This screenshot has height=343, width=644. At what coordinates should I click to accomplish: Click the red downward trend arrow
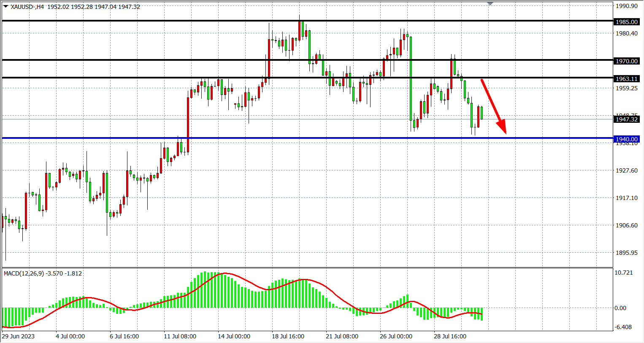[x=493, y=105]
